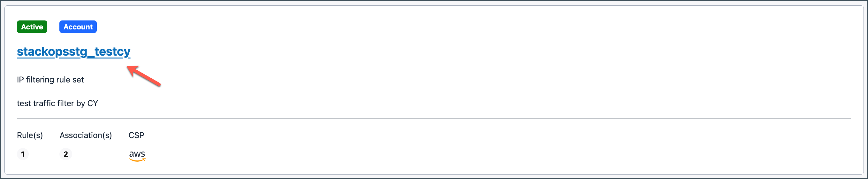Click the 'testcy' part of the title link

tap(112, 51)
